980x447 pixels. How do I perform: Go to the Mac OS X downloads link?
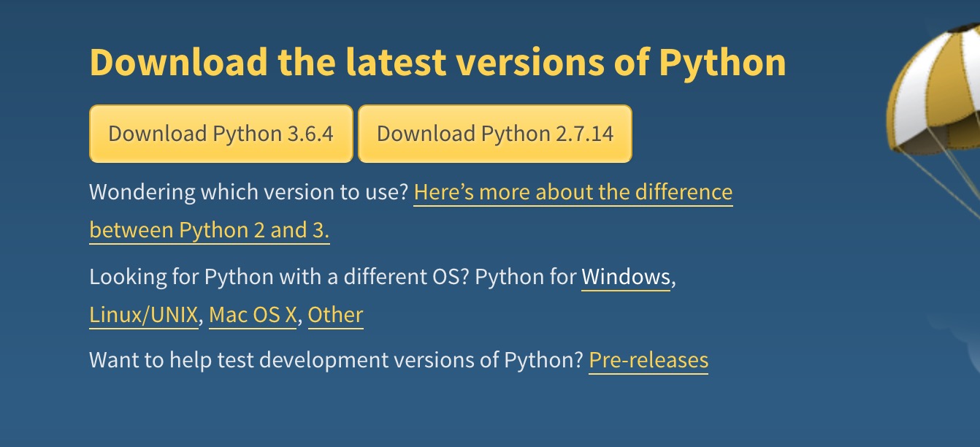pos(253,316)
